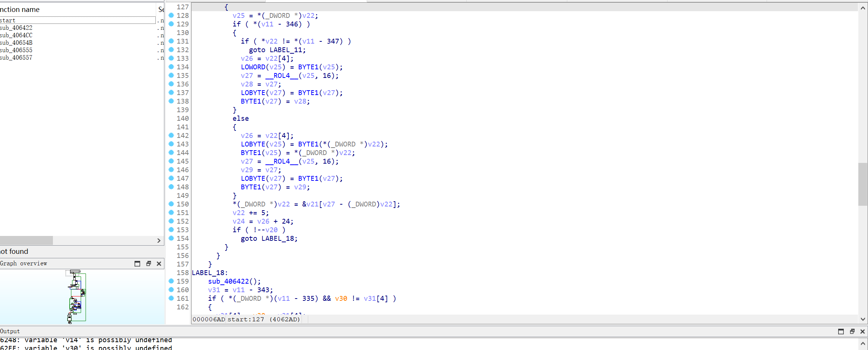This screenshot has width=868, height=350.
Task: Click right arrow of functions horizontal scrollbar
Action: tap(159, 241)
